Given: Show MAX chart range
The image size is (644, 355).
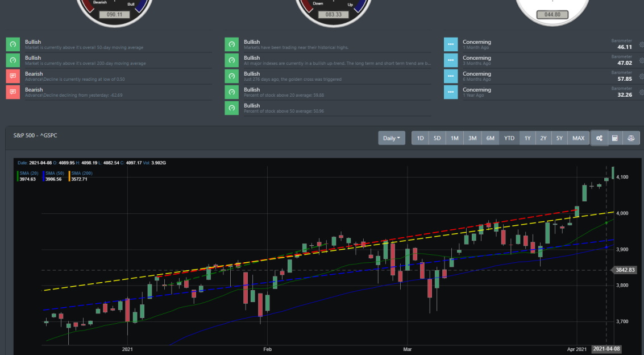Looking at the screenshot, I should point(578,138).
